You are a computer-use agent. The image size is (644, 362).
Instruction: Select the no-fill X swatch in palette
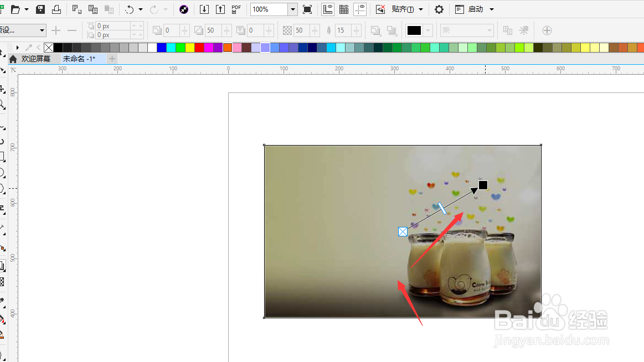click(49, 48)
